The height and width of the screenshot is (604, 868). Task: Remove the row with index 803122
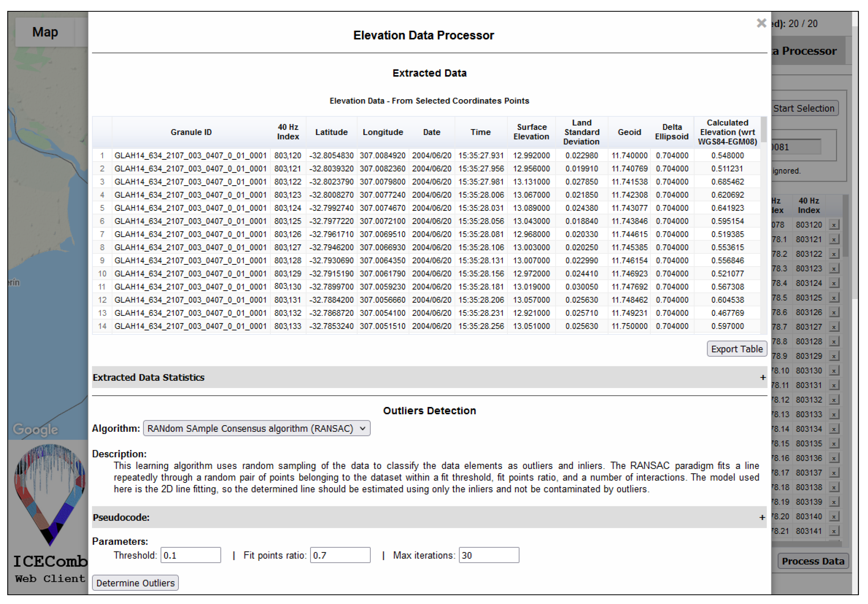point(834,254)
